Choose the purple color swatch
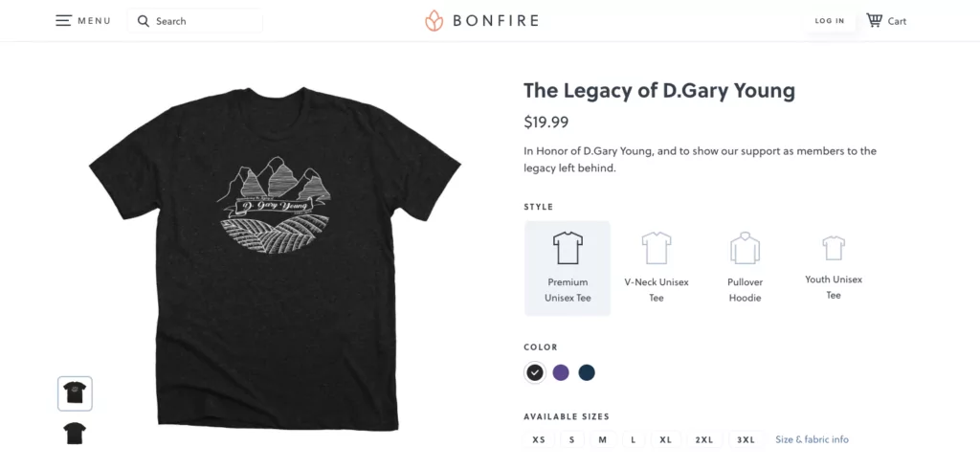This screenshot has width=980, height=470. [x=561, y=372]
